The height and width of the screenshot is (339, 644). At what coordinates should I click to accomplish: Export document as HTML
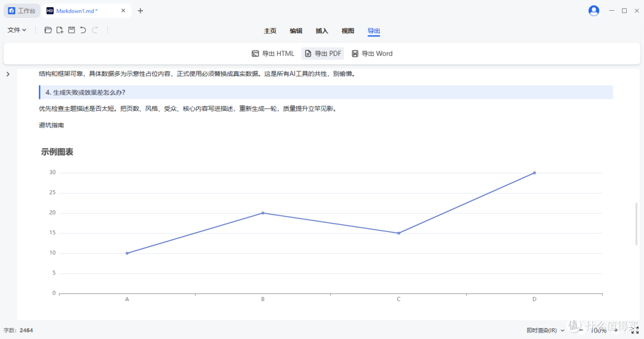coord(273,54)
